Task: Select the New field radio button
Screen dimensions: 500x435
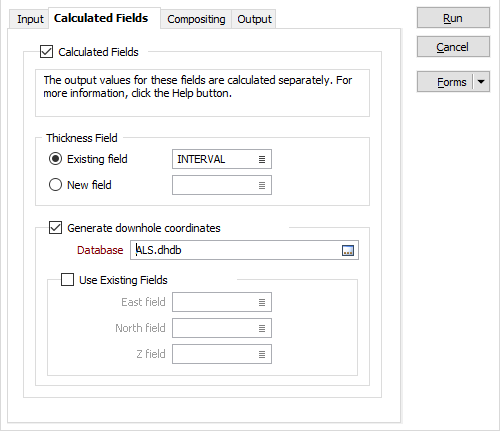Action: [55, 185]
